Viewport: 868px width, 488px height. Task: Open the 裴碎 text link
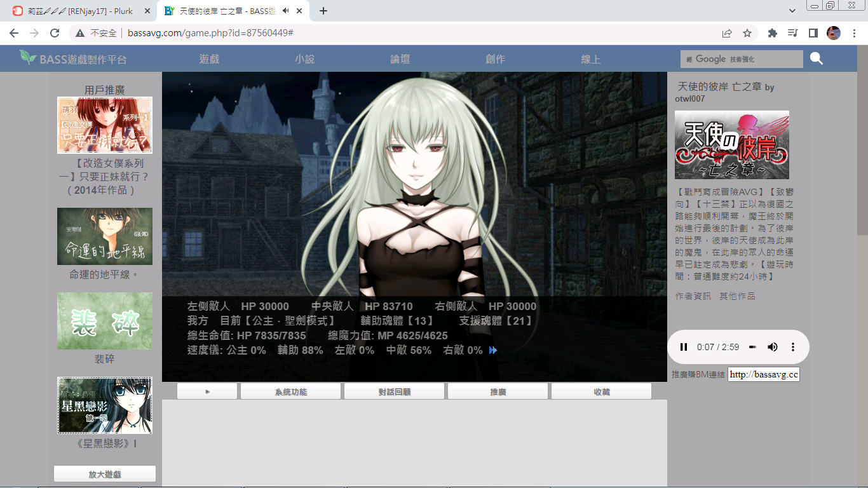105,359
